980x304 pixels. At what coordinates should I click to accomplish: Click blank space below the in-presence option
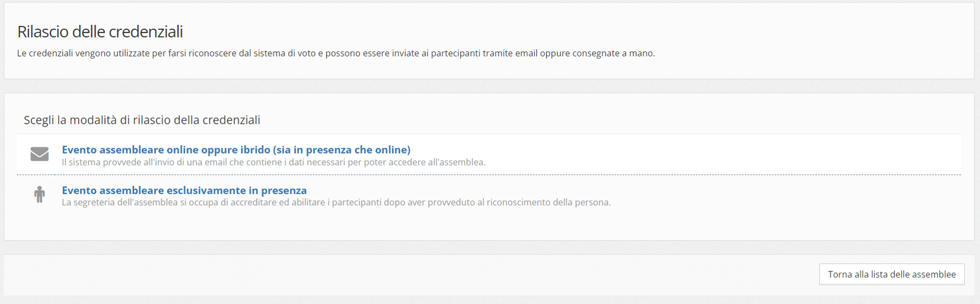pos(489,227)
